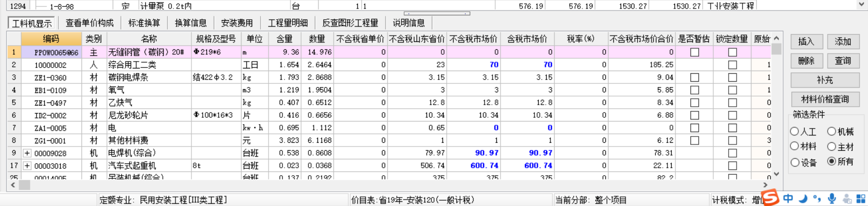
Task: Tick 是否暂估 checkbox for 碳钢电焊条 row
Action: tap(695, 78)
